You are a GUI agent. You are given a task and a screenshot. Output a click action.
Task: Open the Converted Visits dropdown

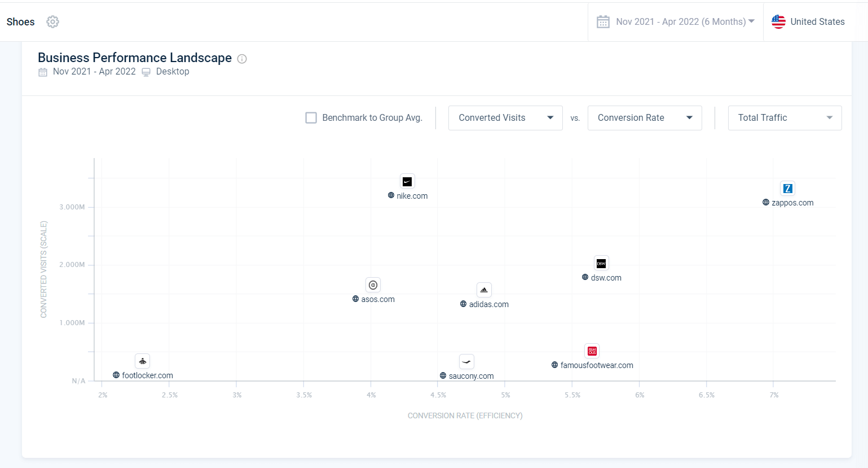tap(505, 118)
